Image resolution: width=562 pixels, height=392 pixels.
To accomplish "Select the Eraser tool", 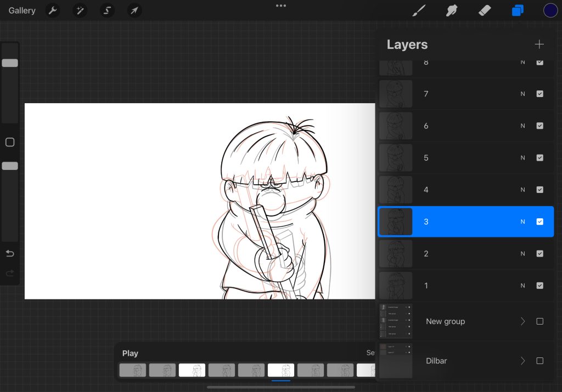I will [x=485, y=10].
